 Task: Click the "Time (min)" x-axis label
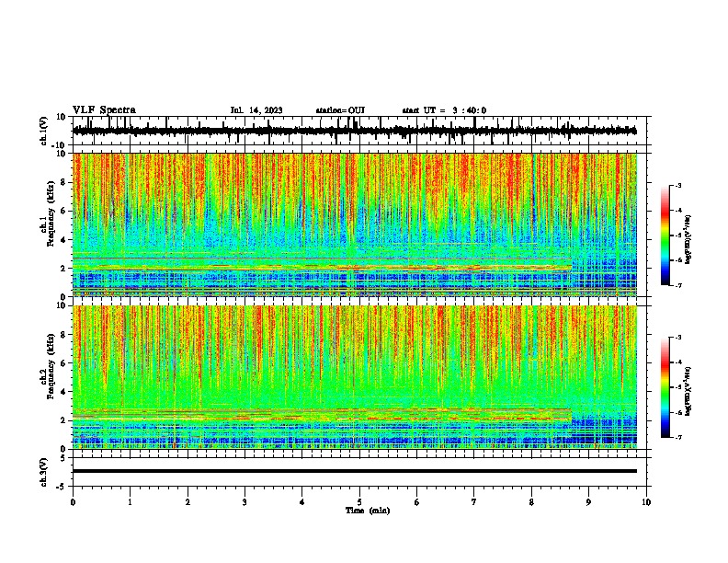coord(368,511)
